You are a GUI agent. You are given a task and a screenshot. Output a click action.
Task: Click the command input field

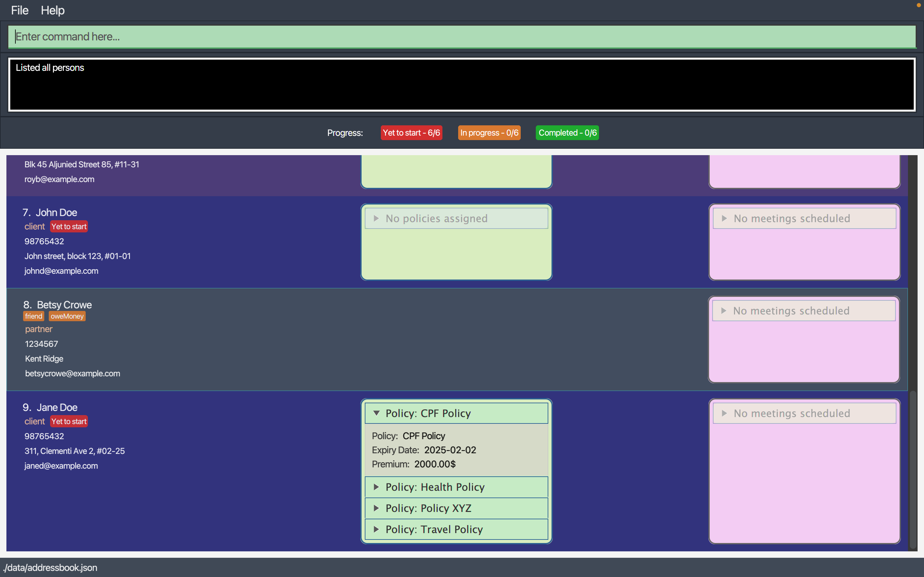pos(462,36)
